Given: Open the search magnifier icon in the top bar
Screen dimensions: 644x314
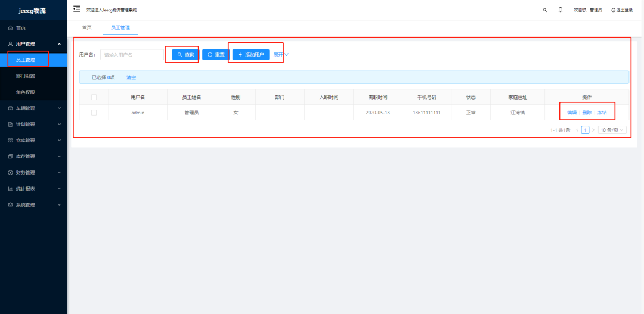Looking at the screenshot, I should point(545,10).
